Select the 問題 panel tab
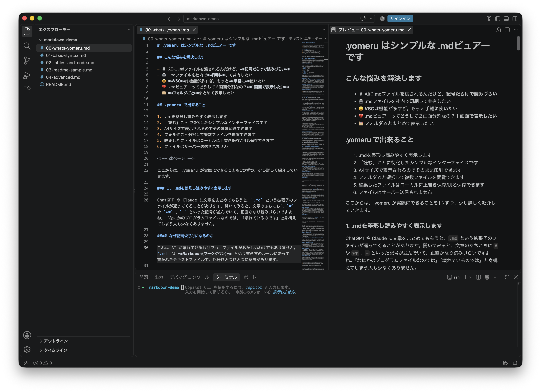Image resolution: width=541 pixels, height=392 pixels. click(144, 277)
